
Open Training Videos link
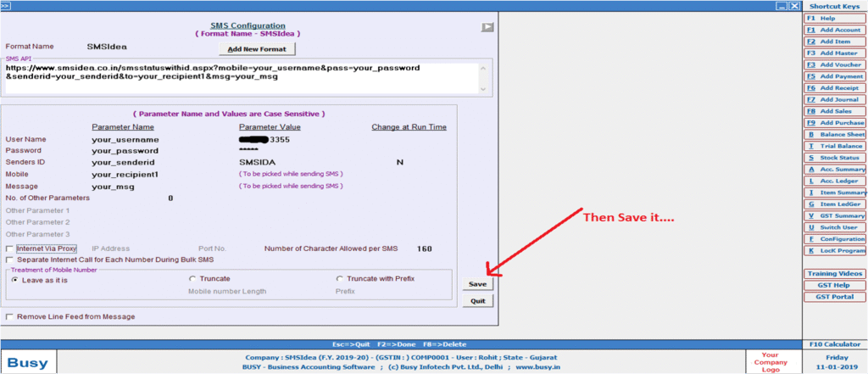835,274
